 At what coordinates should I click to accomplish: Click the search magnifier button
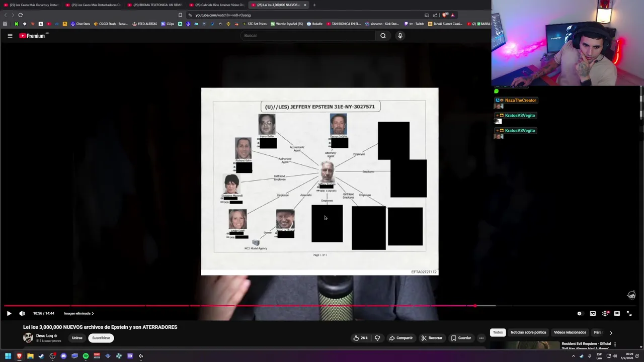383,36
